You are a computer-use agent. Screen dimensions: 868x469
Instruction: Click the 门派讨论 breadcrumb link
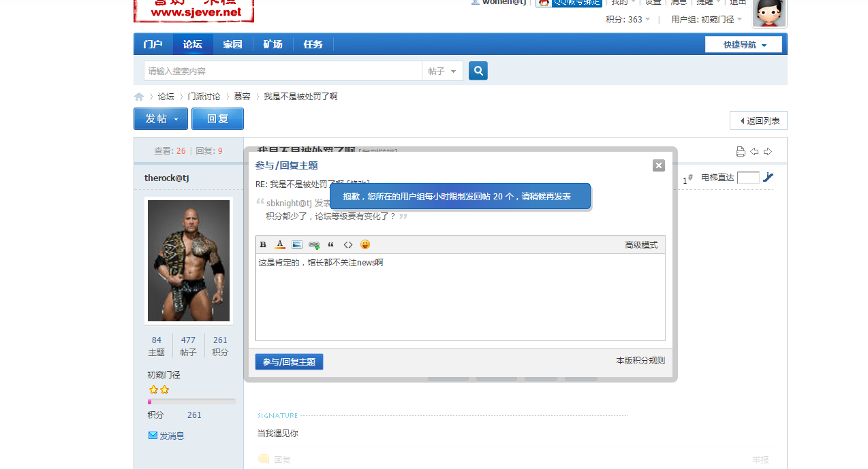(x=204, y=97)
